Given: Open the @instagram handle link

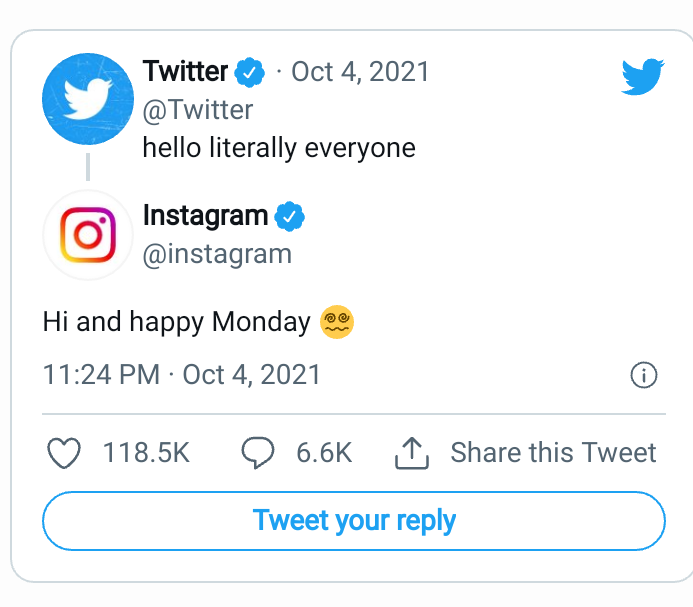Looking at the screenshot, I should click(x=217, y=255).
